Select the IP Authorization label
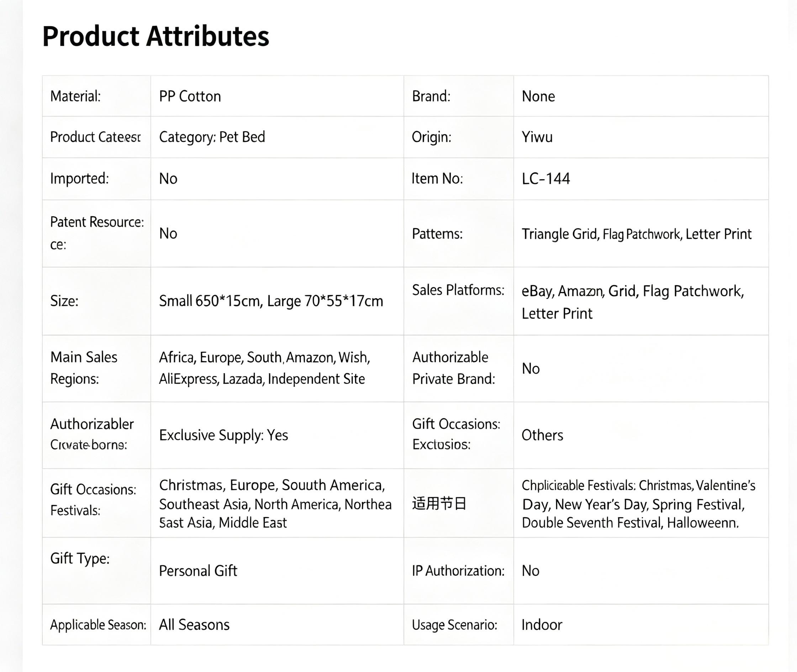Image resolution: width=797 pixels, height=672 pixels. [458, 571]
